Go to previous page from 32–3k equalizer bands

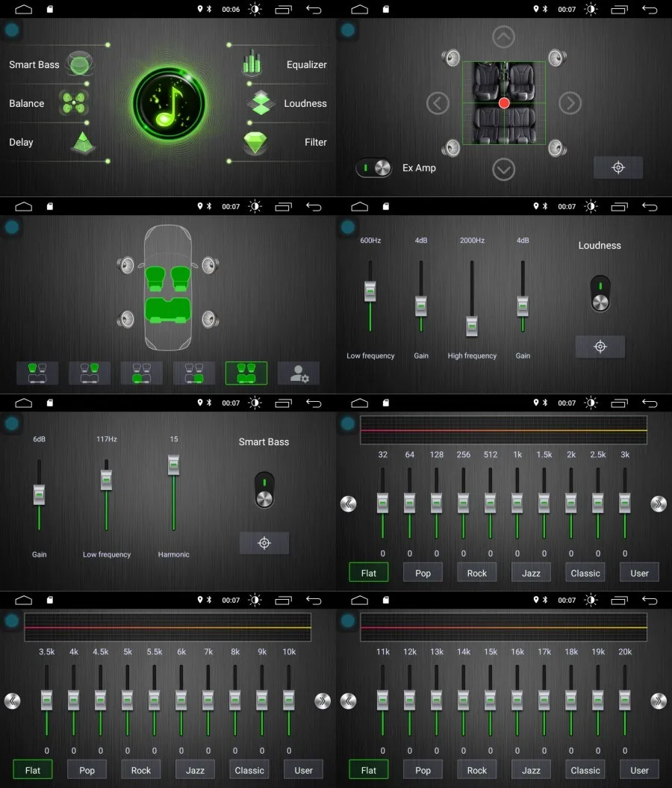(x=348, y=503)
